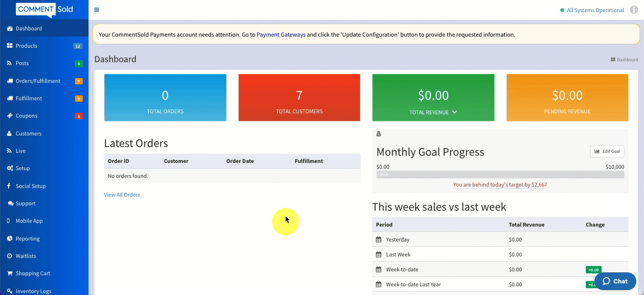Click the Monthly Goal progress bar
The width and height of the screenshot is (644, 295).
(500, 174)
